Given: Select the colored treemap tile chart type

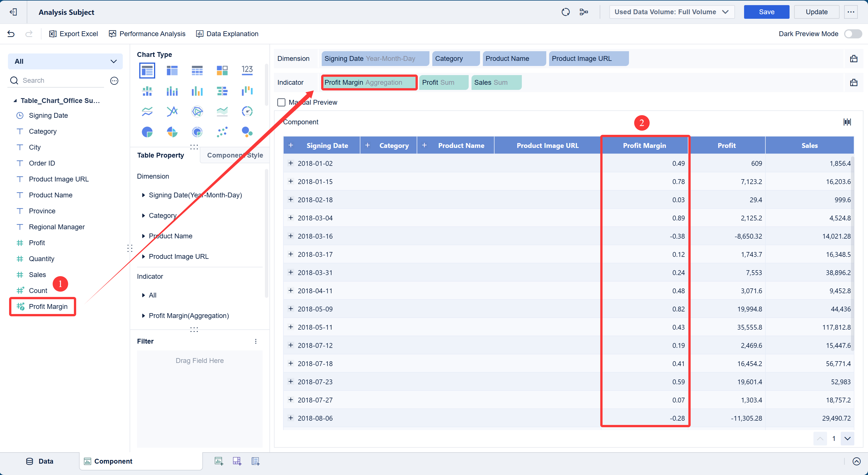Looking at the screenshot, I should (x=222, y=71).
